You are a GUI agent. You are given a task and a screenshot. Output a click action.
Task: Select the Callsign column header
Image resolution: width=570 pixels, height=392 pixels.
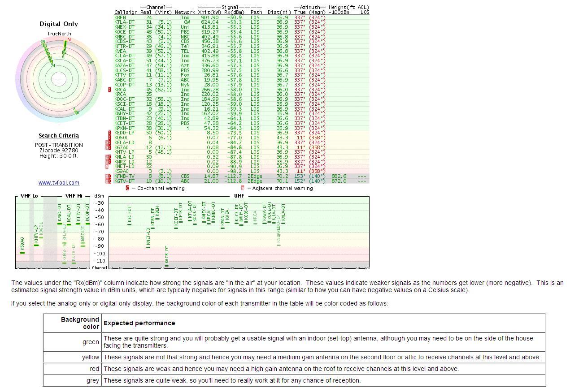[x=126, y=13]
